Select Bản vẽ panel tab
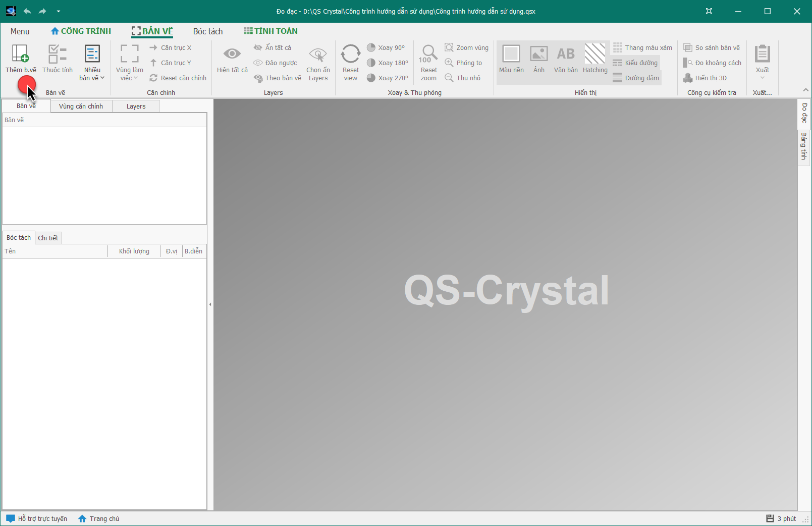The height and width of the screenshot is (526, 812). point(26,106)
